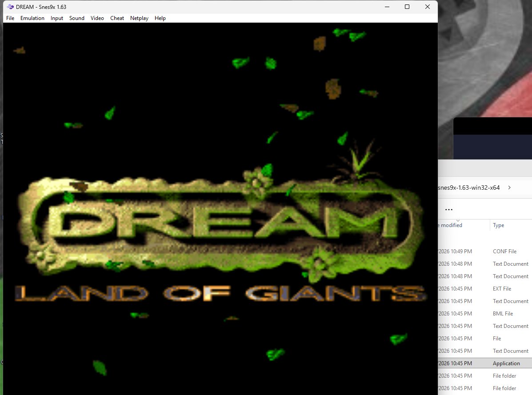Open the File menu
Screen dimensions: 532x395
tap(10, 18)
